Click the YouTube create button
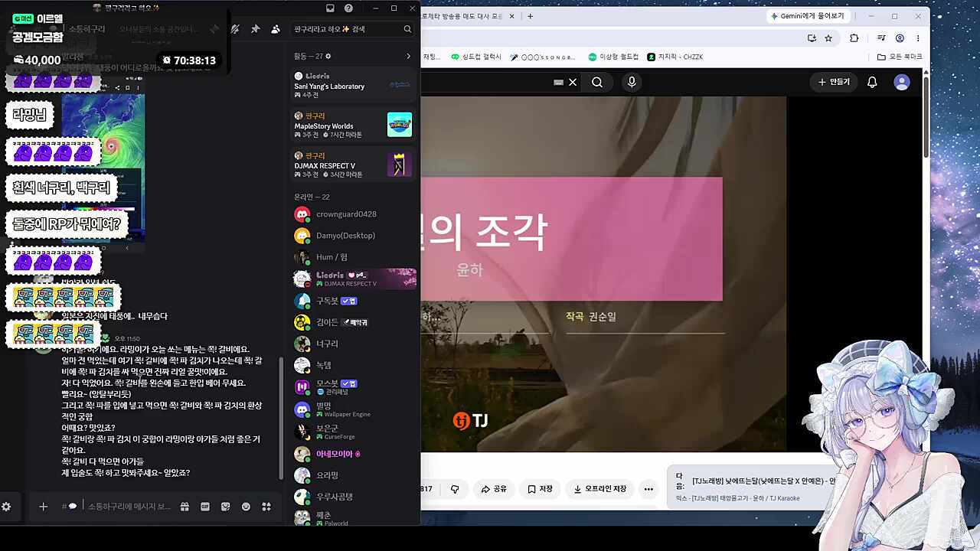Screen dimensions: 980x551 pyautogui.click(x=834, y=82)
